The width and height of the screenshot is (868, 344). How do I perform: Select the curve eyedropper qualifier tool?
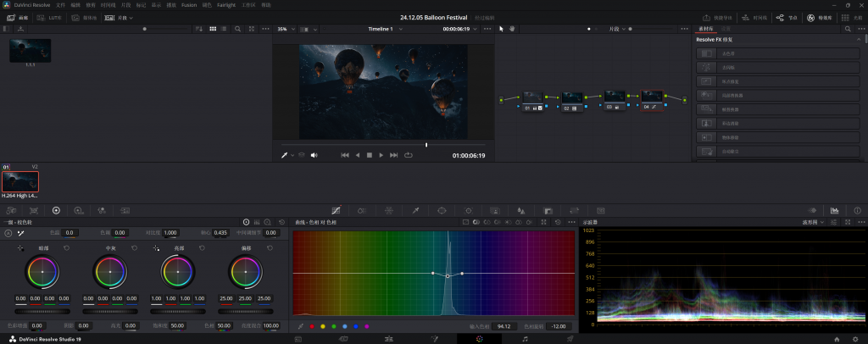301,326
